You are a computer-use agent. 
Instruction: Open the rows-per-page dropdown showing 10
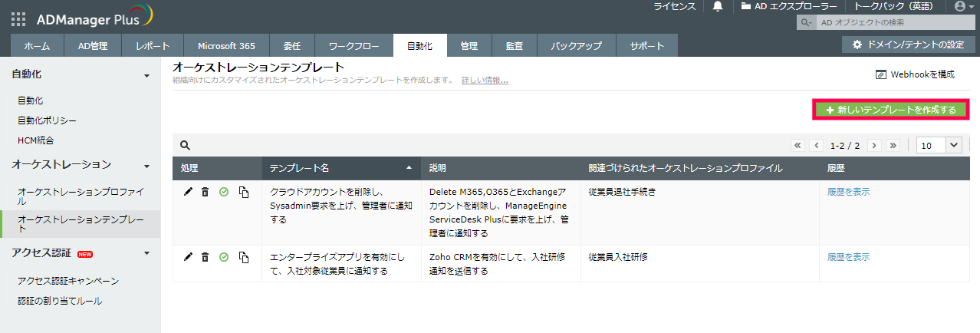click(939, 145)
